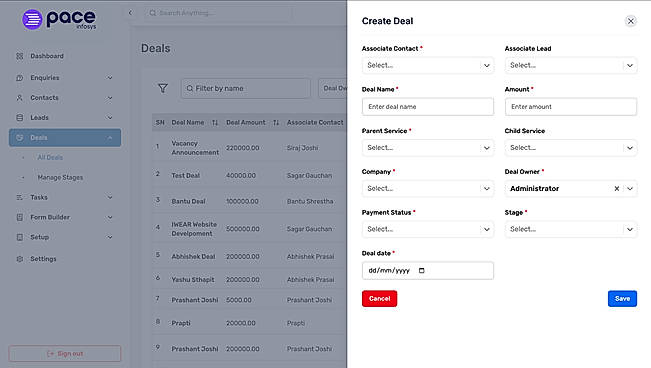This screenshot has width=651, height=368.
Task: Click the filter funnel icon
Action: tap(163, 88)
